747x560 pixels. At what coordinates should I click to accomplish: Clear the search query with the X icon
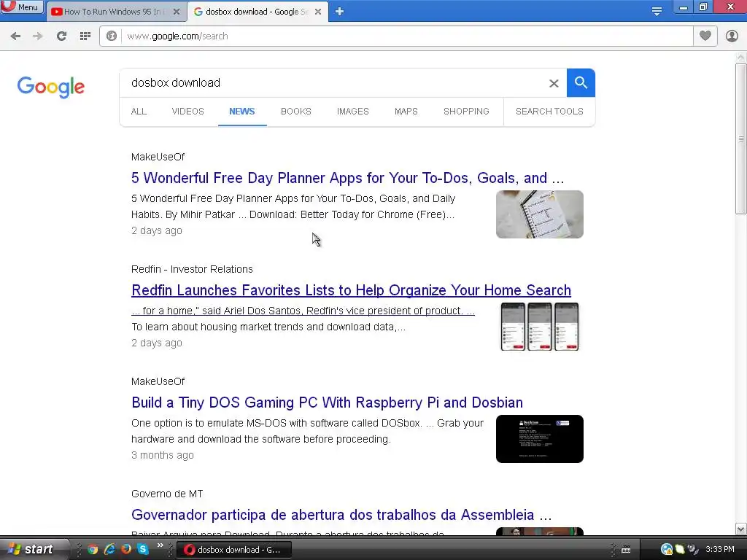554,83
